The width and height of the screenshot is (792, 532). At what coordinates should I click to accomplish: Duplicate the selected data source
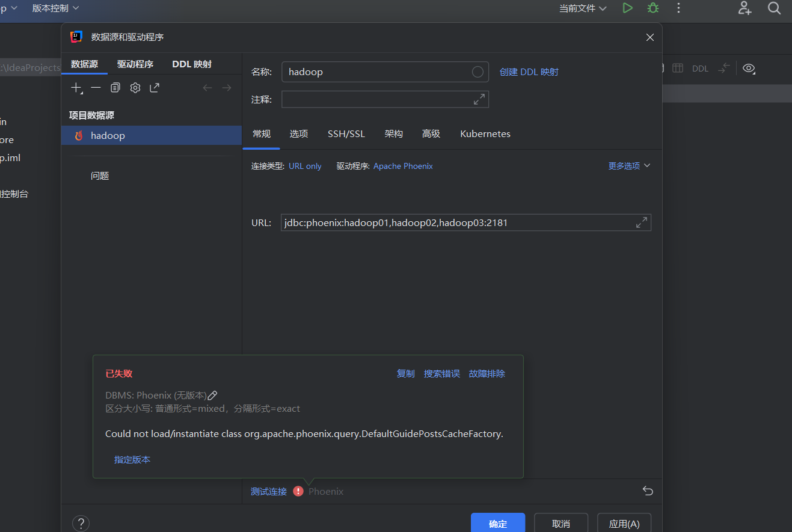coord(115,88)
